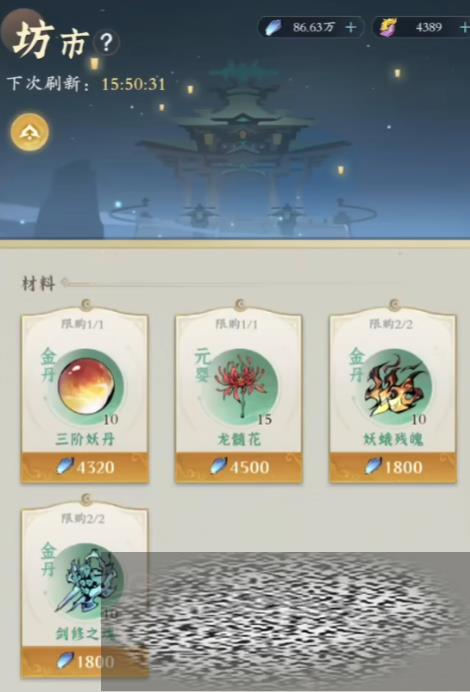Add more spirit stones with plus icon
Image resolution: width=470 pixels, height=692 pixels.
351,27
